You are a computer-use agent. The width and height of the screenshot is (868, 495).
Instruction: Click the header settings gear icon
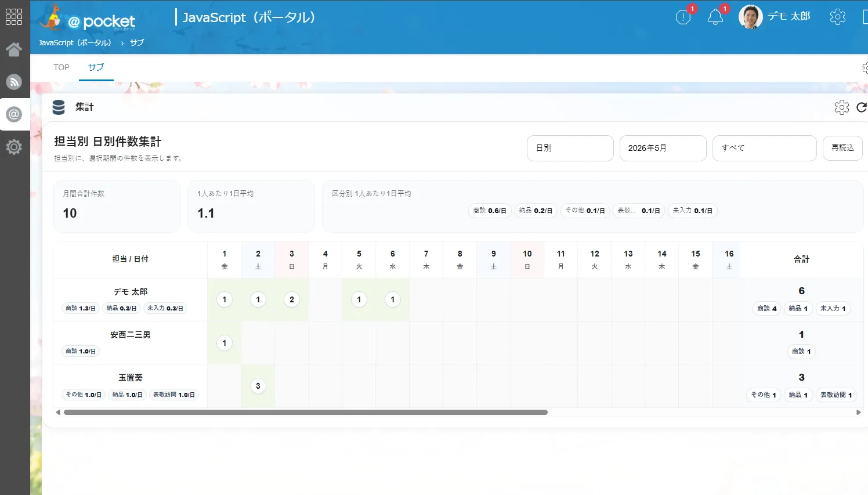(837, 17)
